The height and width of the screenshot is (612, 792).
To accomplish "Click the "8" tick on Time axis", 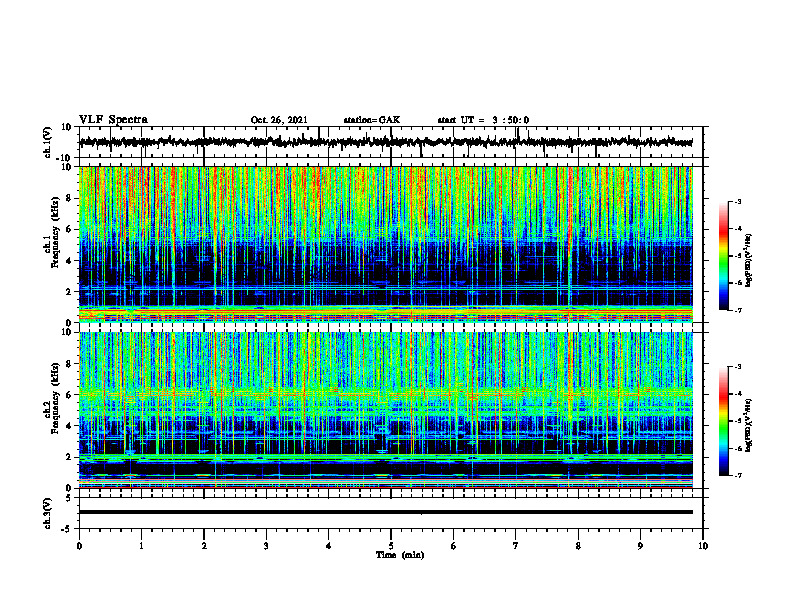I will coord(578,546).
